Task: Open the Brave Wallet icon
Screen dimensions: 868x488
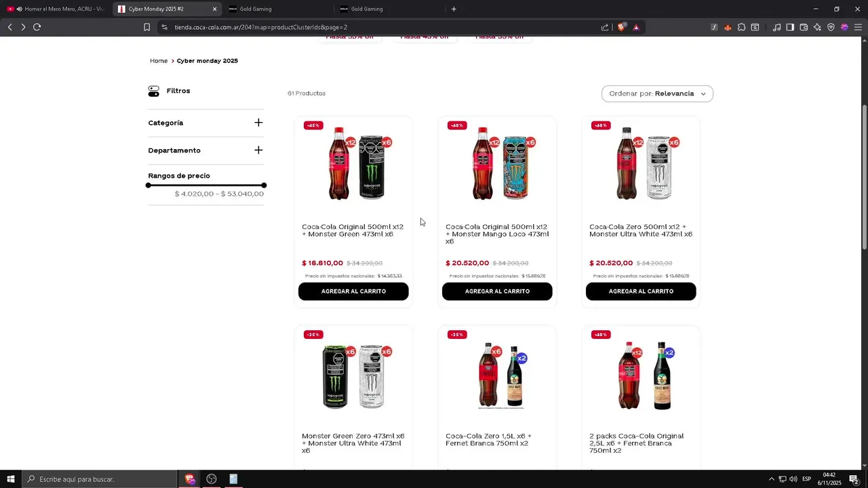Action: (x=804, y=27)
